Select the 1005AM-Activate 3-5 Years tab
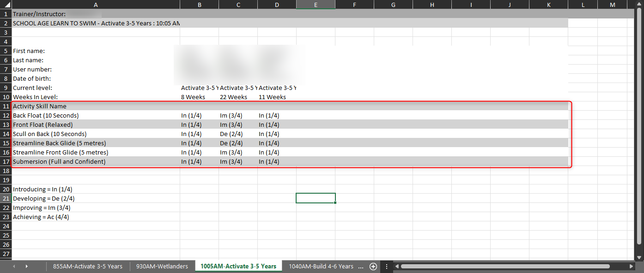Screen dimensions: 644x273 pos(238,267)
